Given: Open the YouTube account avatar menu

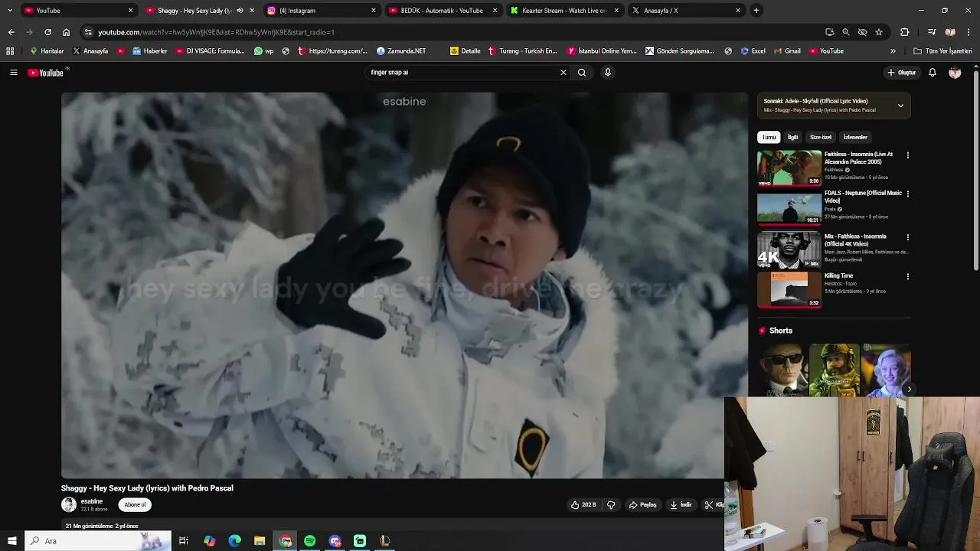Looking at the screenshot, I should [x=955, y=73].
